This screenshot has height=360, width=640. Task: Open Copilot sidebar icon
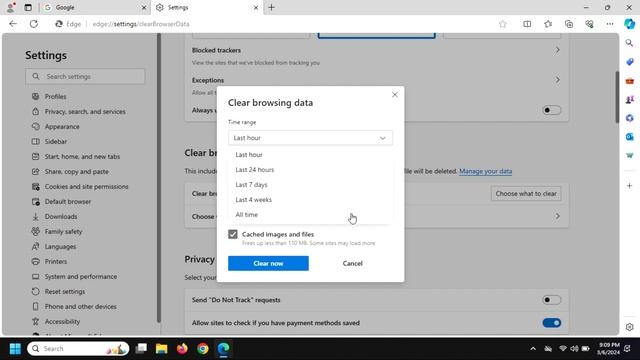click(x=629, y=24)
